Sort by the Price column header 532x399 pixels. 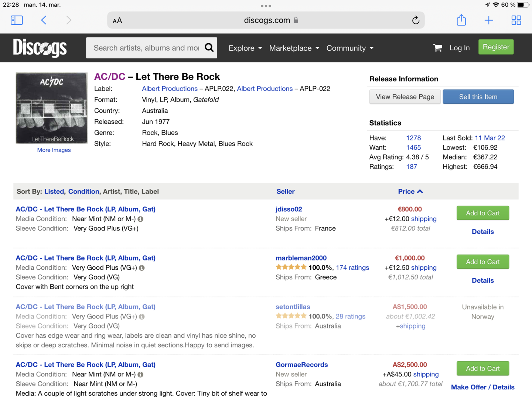click(x=406, y=191)
